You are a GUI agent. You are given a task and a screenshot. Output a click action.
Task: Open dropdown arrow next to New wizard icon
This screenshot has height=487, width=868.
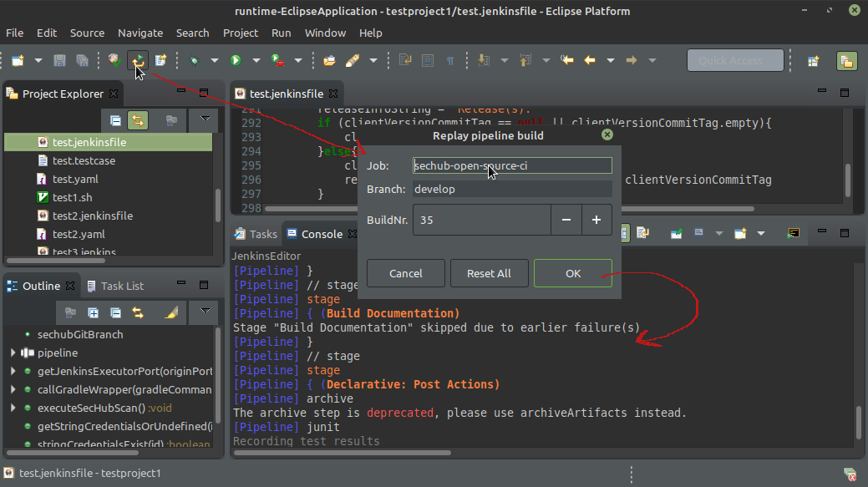pyautogui.click(x=38, y=60)
